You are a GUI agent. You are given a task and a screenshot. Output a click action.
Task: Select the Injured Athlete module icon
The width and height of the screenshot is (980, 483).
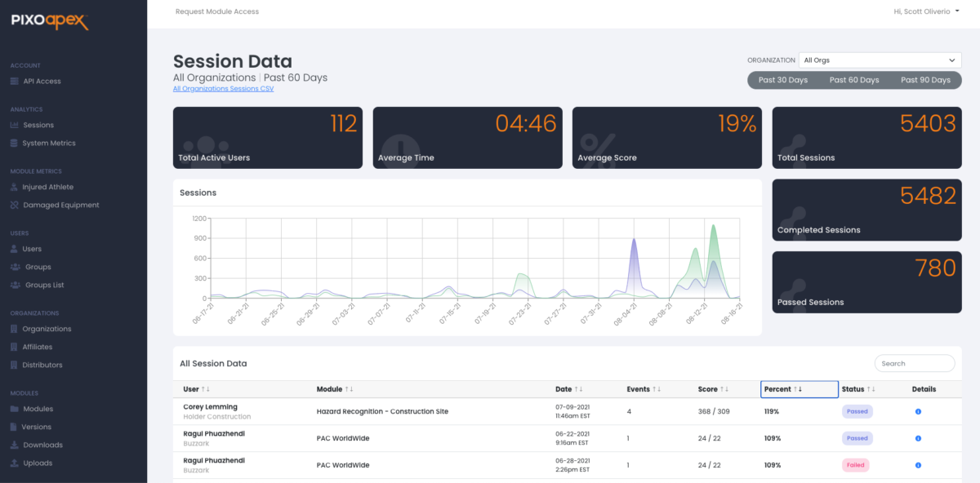point(14,188)
